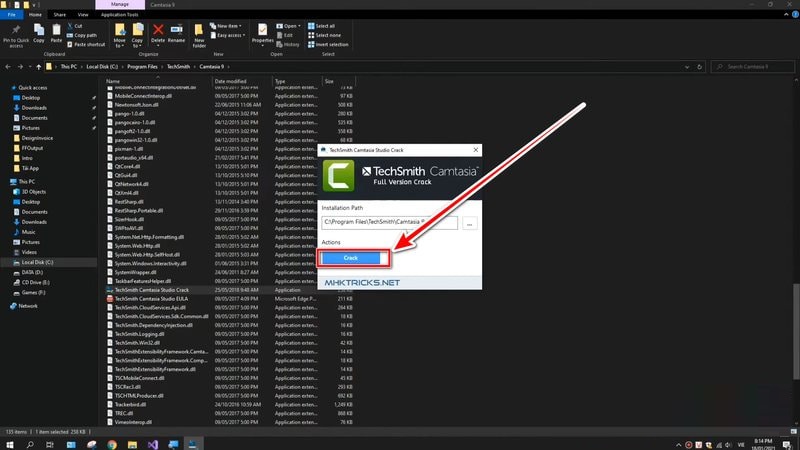Select 3D Objects under This PC
The height and width of the screenshot is (450, 800).
(x=33, y=192)
